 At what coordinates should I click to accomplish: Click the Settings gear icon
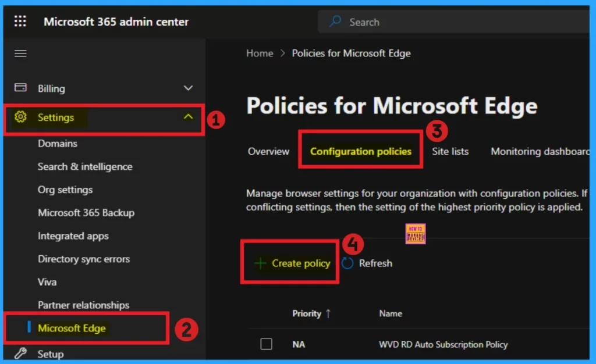[20, 117]
